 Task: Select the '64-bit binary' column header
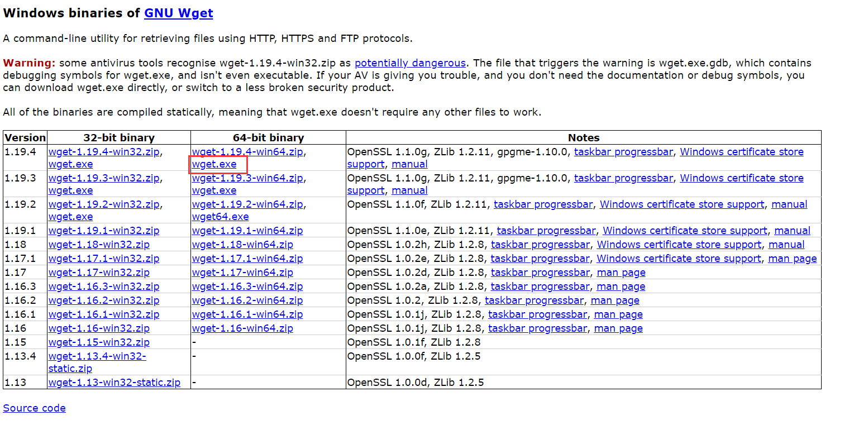coord(269,138)
